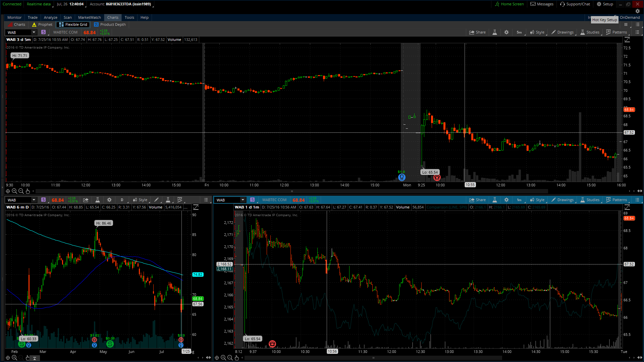The height and width of the screenshot is (362, 644).
Task: Open Support/Chat
Action: pos(575,4)
